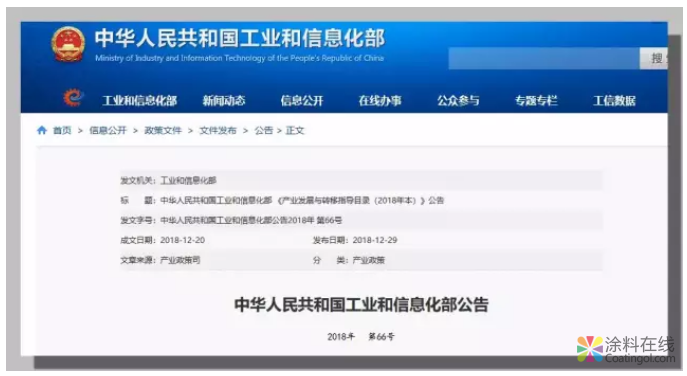Image resolution: width=687 pixels, height=376 pixels.
Task: Click the home icon in breadcrumb
Action: [x=42, y=130]
